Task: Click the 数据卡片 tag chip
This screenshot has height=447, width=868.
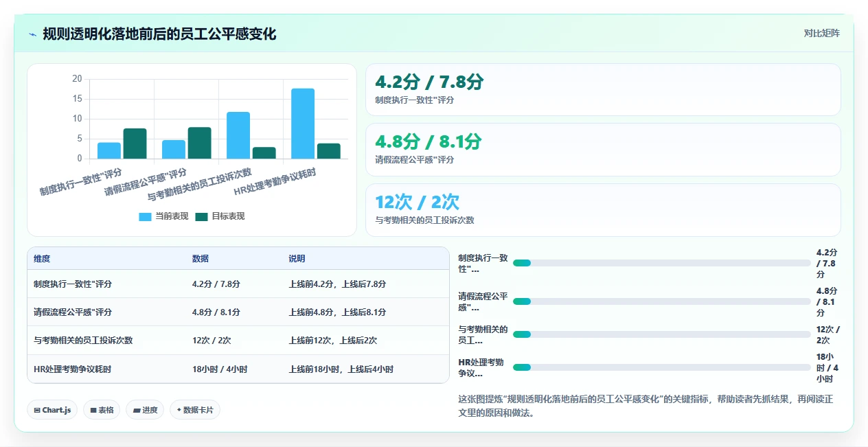Action: click(195, 410)
